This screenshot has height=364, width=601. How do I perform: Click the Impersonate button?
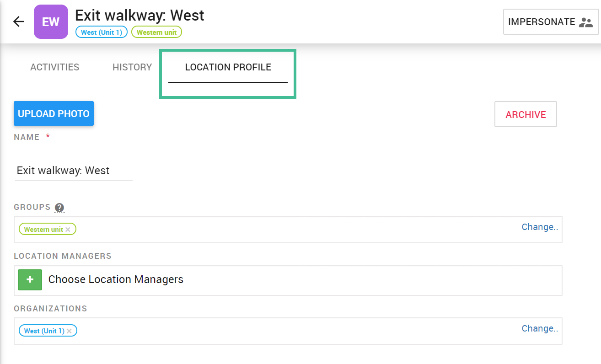[x=551, y=22]
